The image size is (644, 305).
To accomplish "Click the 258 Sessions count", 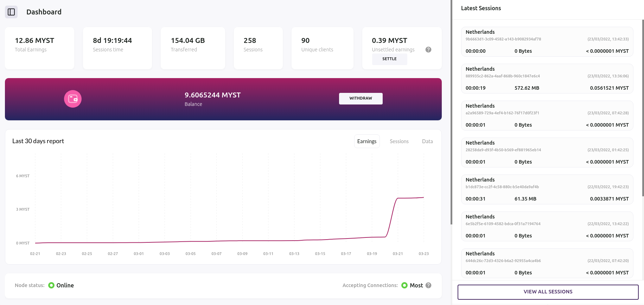I will 250,40.
